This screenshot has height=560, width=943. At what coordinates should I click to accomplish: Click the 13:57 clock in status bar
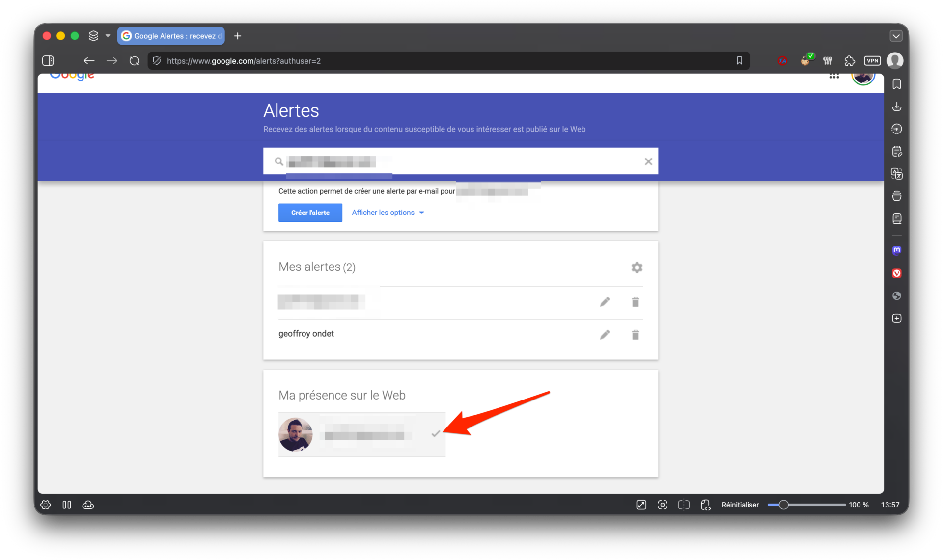point(890,505)
